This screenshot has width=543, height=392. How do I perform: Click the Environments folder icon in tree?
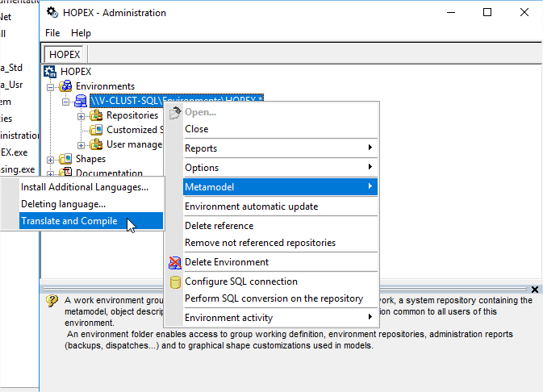point(65,86)
